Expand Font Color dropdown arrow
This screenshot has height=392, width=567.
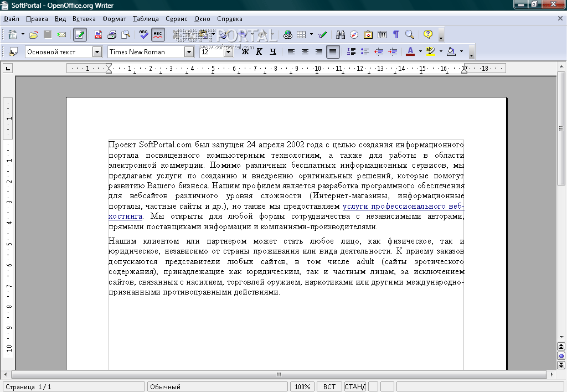(x=420, y=51)
